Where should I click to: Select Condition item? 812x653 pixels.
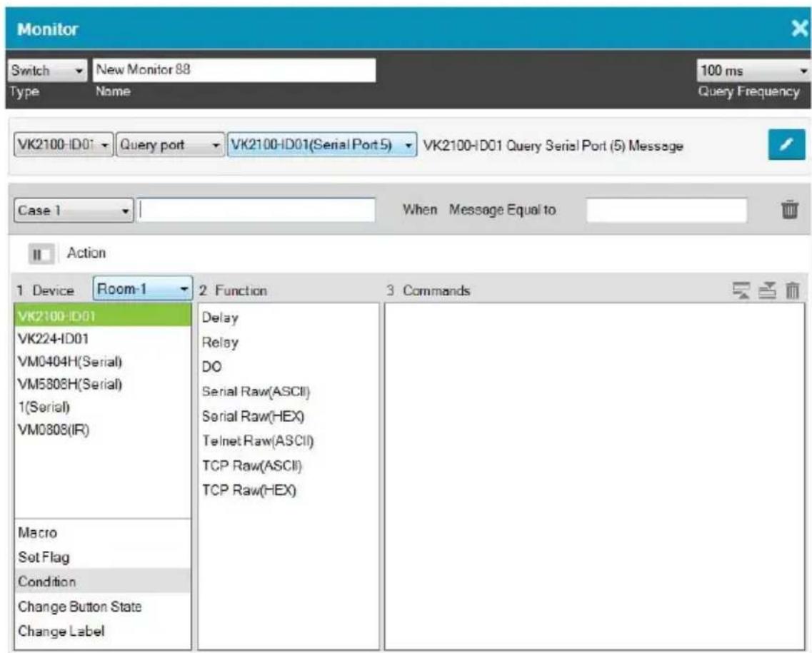[x=103, y=581]
